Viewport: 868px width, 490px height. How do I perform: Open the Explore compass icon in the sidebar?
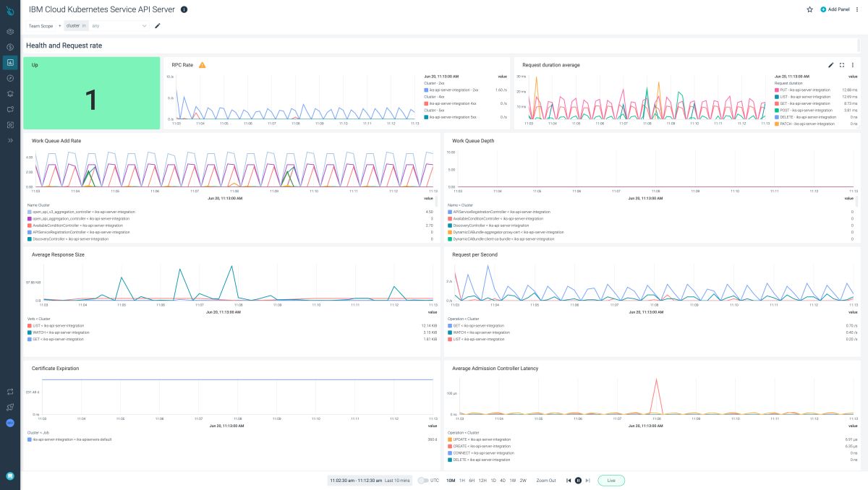tap(10, 78)
